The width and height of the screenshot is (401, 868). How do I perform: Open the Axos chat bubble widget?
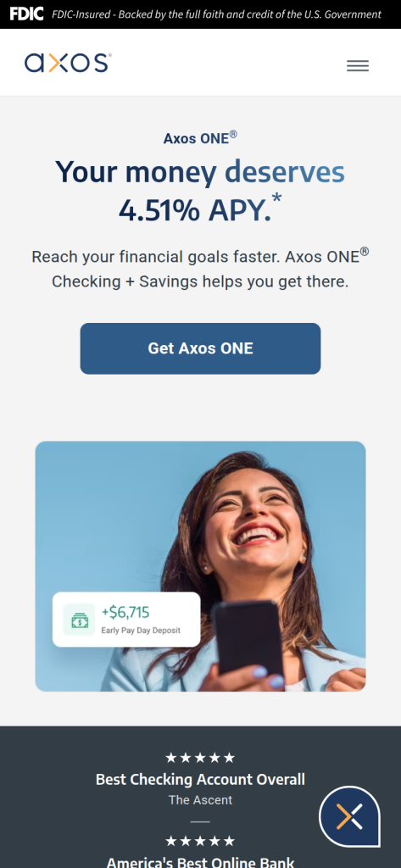tap(349, 816)
